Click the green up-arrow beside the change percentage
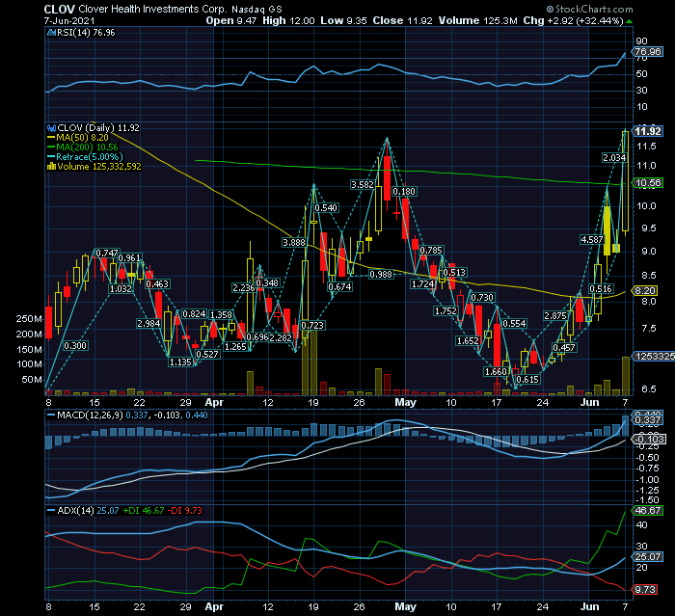Screen dimensions: 675x616 (x=629, y=21)
